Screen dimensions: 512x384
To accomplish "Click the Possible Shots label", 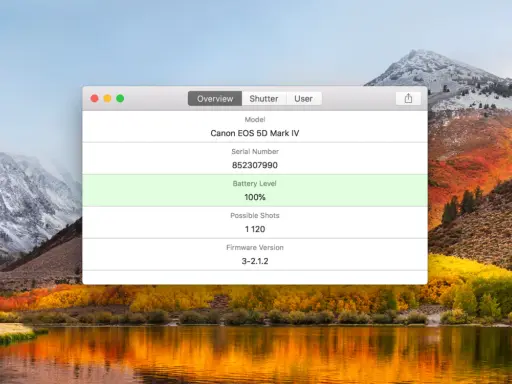I will pos(255,215).
